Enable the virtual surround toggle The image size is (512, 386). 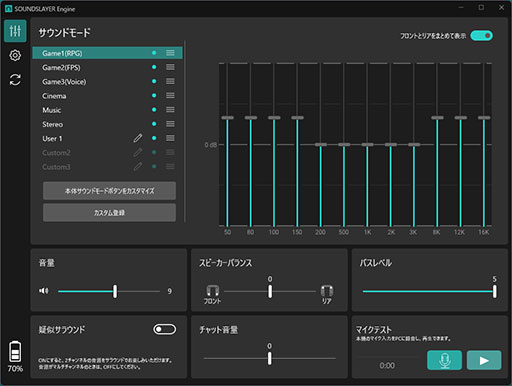point(165,329)
